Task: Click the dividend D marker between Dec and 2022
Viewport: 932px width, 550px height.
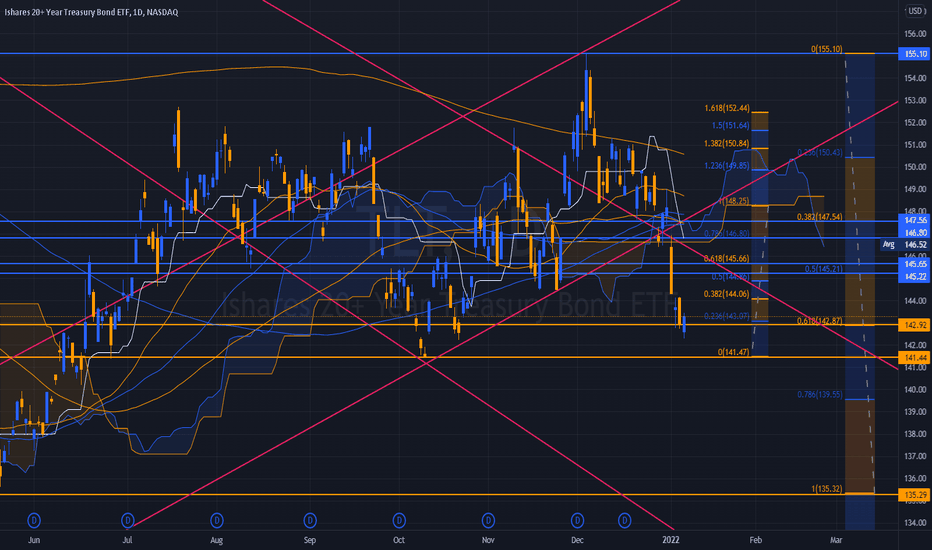Action: pyautogui.click(x=624, y=521)
